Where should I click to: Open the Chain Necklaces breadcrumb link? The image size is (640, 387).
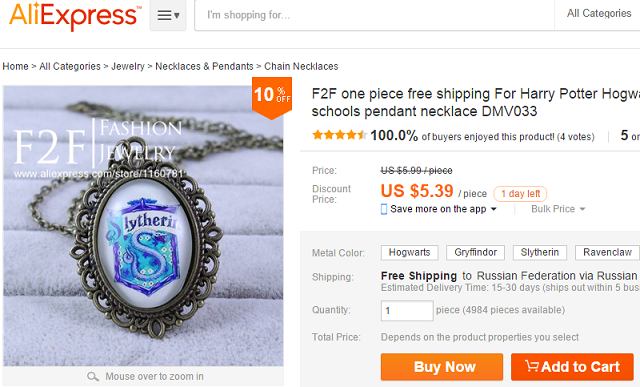(301, 66)
